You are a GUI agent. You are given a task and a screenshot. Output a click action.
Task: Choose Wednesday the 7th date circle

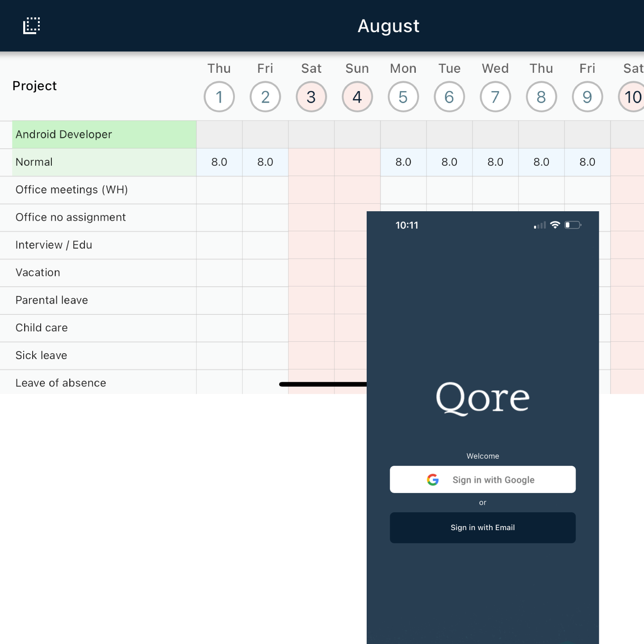(495, 97)
